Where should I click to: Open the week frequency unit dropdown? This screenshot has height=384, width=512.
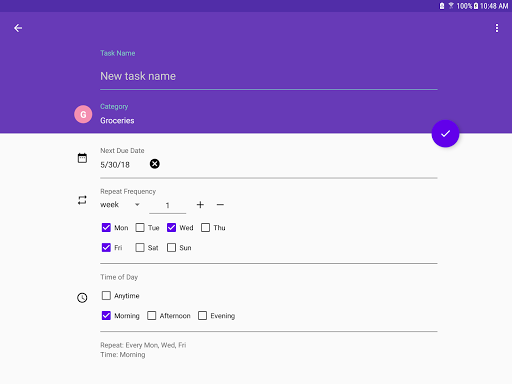(x=120, y=205)
